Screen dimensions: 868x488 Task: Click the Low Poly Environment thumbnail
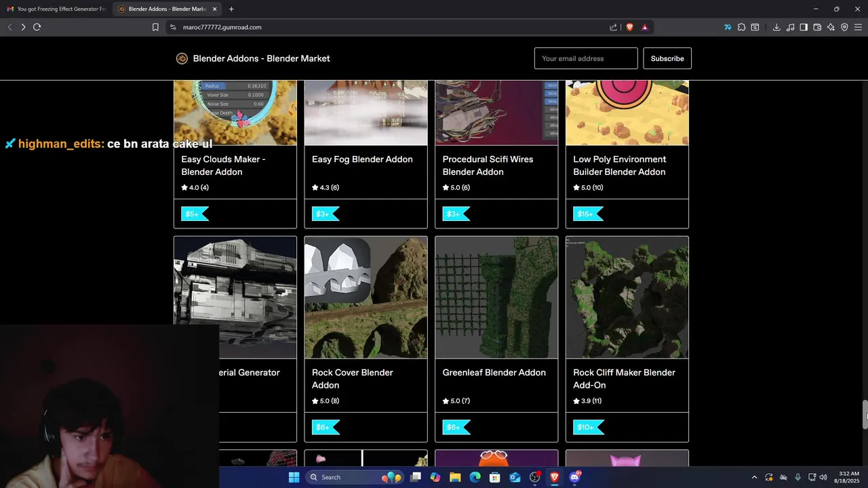tap(627, 113)
